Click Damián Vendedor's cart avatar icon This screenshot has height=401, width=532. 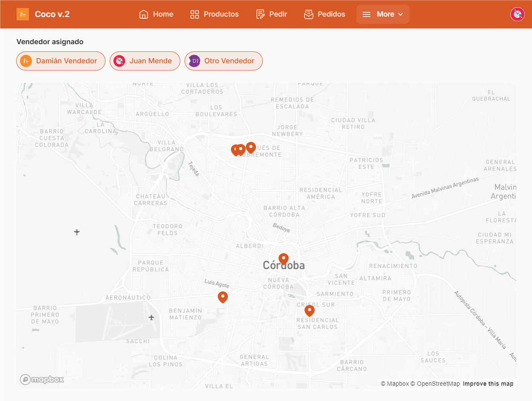point(26,61)
